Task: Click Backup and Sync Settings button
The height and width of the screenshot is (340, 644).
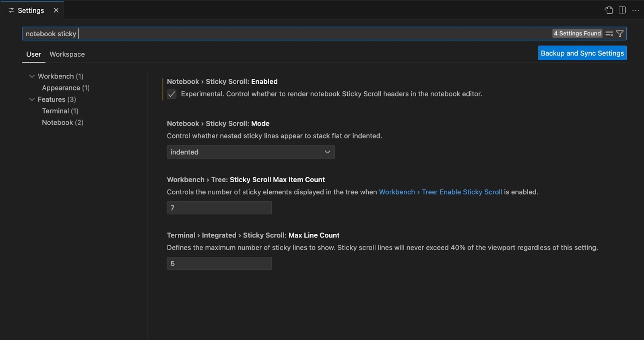Action: (582, 53)
